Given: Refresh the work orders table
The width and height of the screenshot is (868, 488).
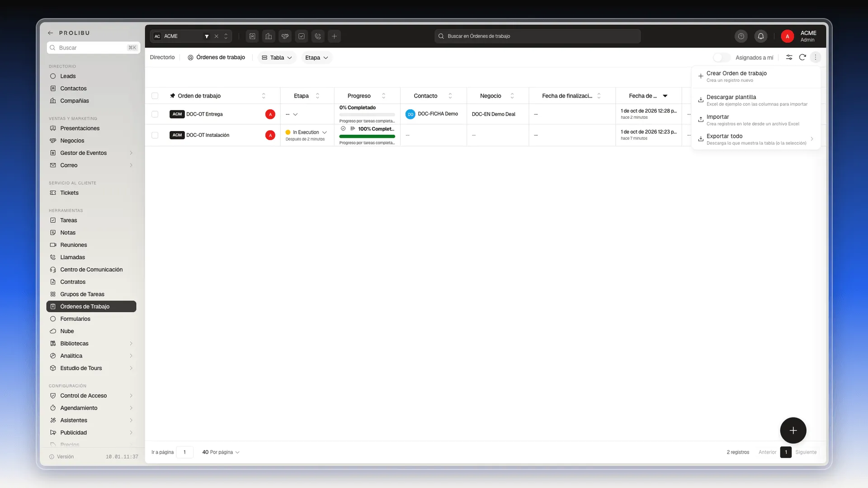Looking at the screenshot, I should coord(802,57).
